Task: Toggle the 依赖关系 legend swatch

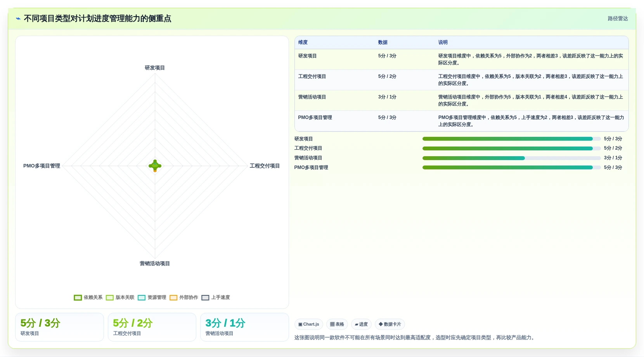Action: pos(78,298)
